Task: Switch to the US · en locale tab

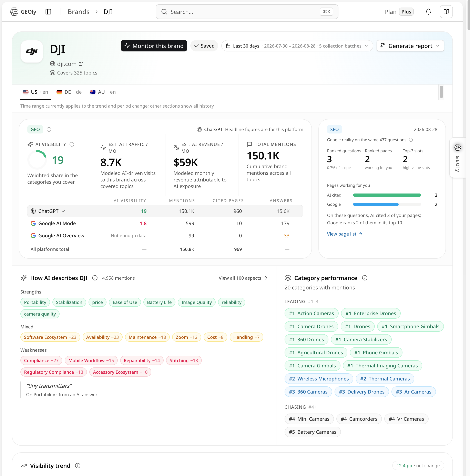Action: click(35, 92)
